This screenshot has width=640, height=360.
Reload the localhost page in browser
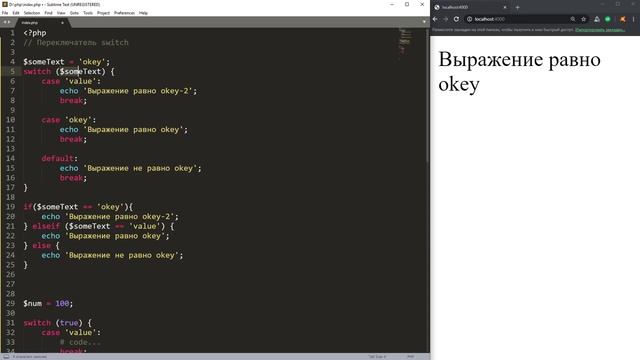[x=456, y=19]
